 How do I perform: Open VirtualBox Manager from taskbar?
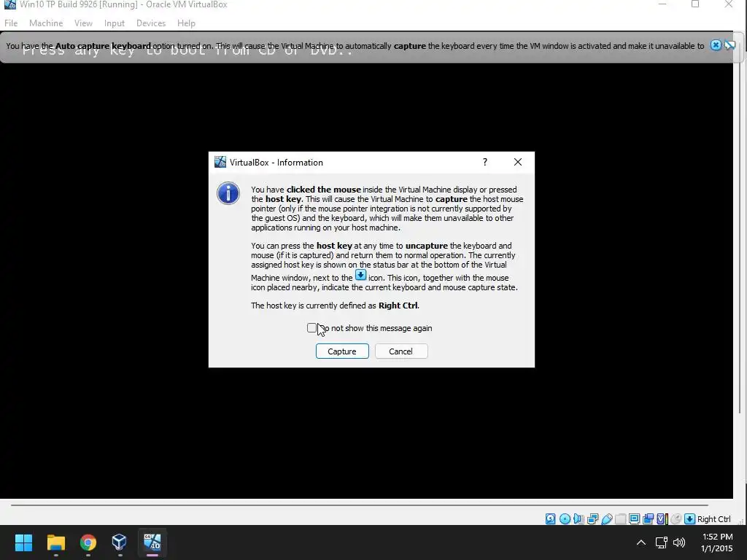pyautogui.click(x=120, y=542)
